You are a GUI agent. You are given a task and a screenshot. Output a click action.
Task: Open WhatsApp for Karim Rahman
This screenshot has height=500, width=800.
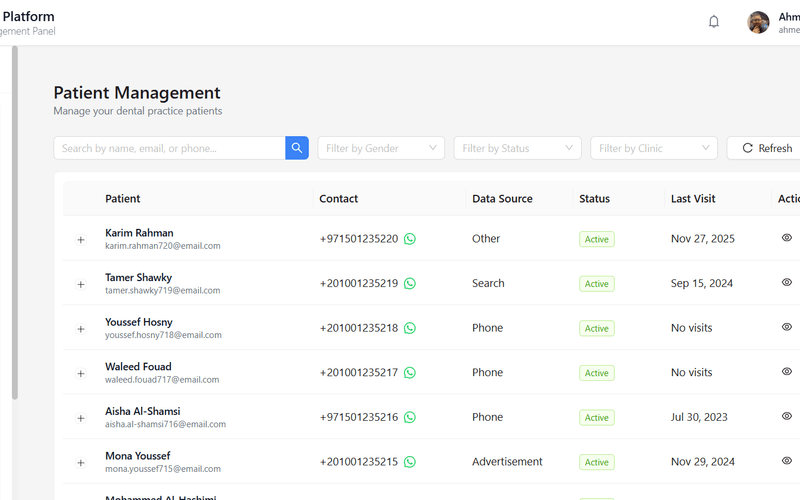[410, 239]
